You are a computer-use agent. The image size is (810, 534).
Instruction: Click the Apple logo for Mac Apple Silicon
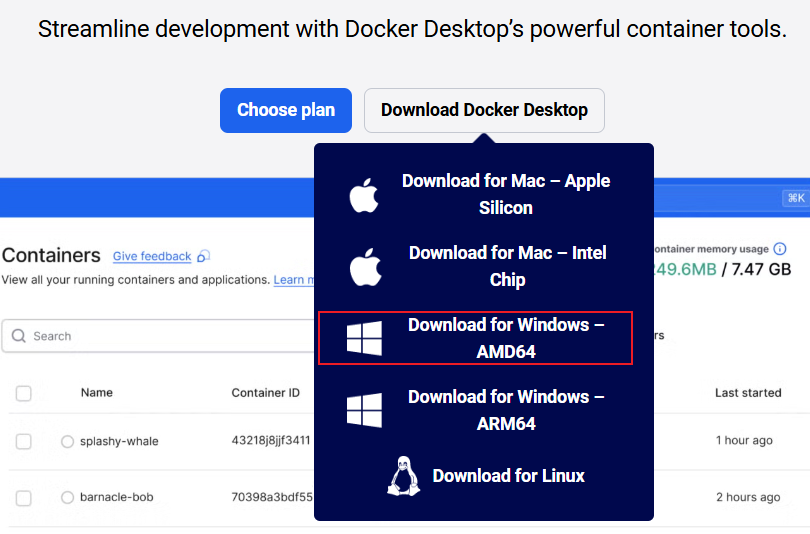point(364,195)
